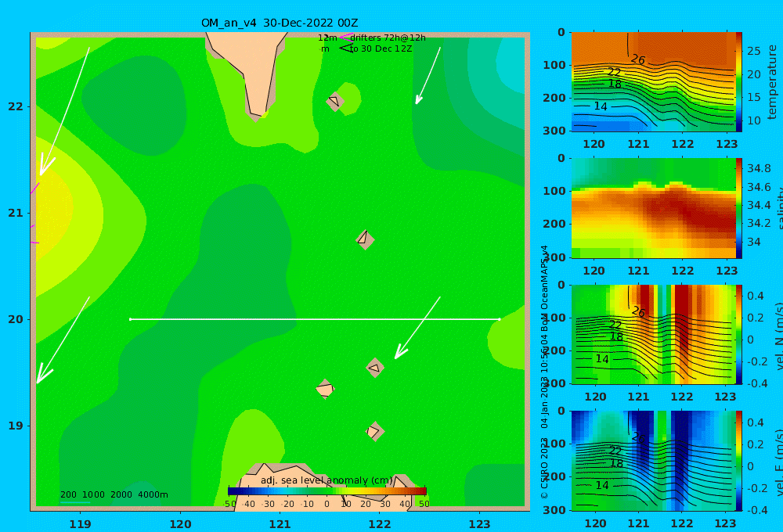Click longitude label 123 on main map axis
Image resolution: width=783 pixels, height=532 pixels.
(479, 524)
